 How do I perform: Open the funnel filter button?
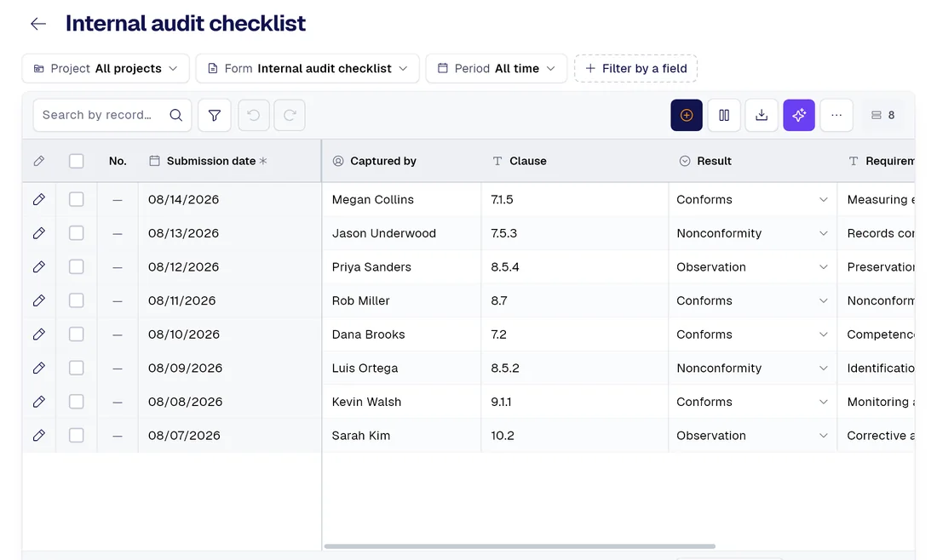click(x=215, y=115)
